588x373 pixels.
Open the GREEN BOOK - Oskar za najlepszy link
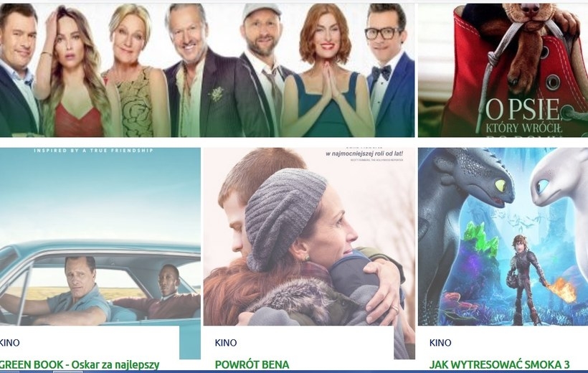point(80,364)
